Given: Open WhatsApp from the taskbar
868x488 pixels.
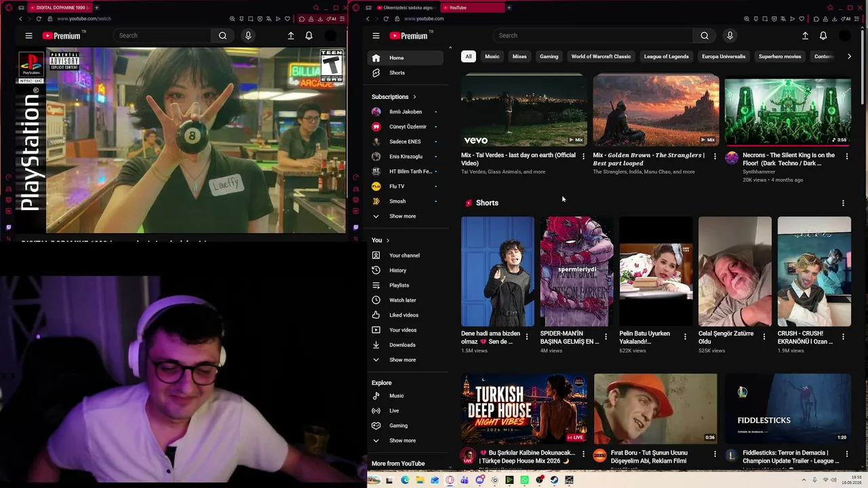Looking at the screenshot, I should tap(524, 481).
